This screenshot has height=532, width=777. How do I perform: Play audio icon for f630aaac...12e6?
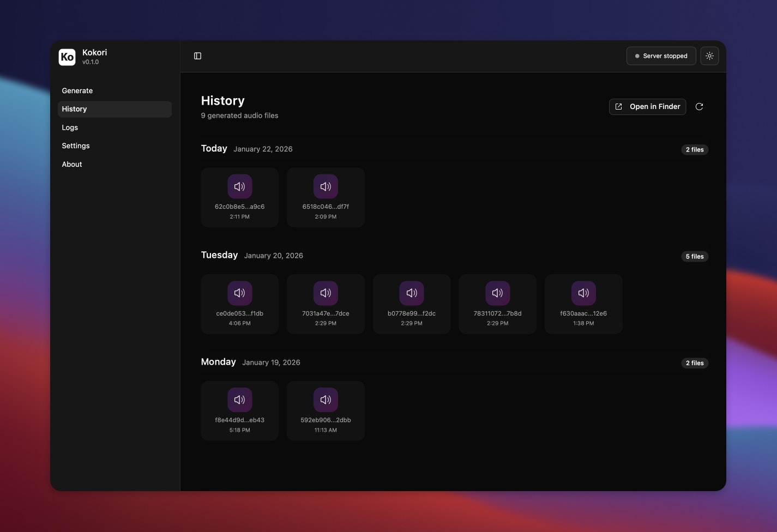[583, 293]
